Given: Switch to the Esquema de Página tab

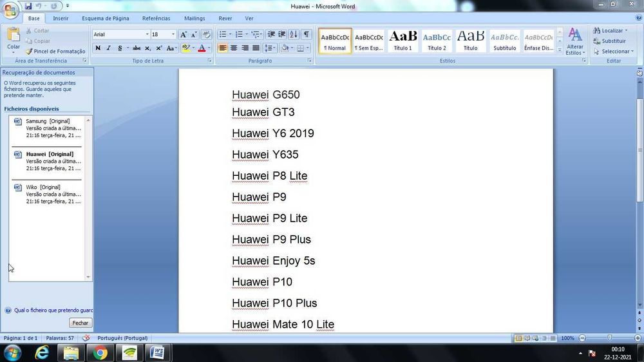Looking at the screenshot, I should coord(106,19).
